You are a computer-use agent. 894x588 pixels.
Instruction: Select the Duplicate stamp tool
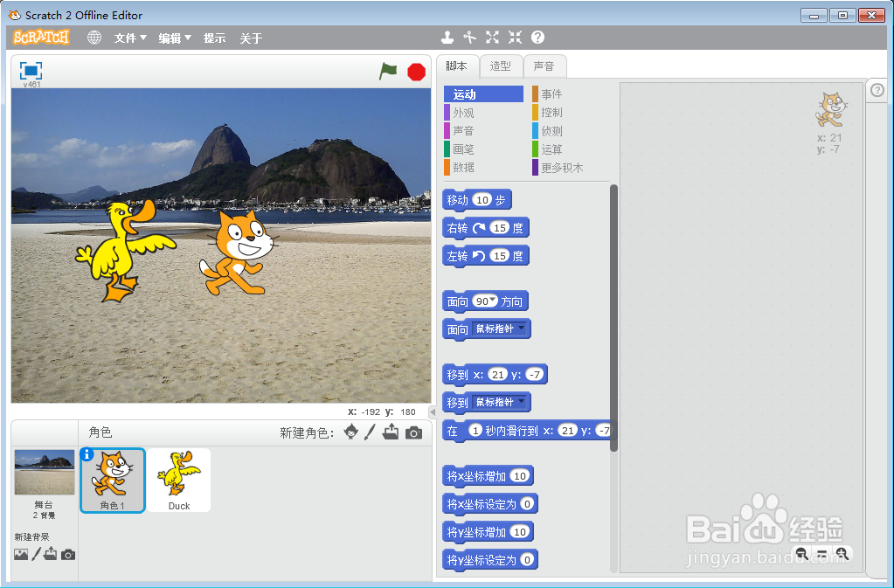[447, 38]
